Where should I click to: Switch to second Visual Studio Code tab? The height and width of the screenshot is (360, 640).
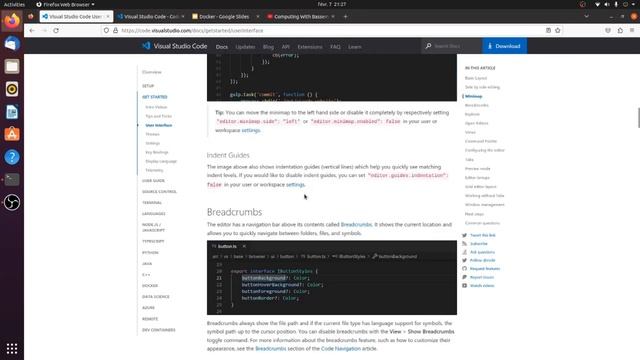(x=151, y=17)
